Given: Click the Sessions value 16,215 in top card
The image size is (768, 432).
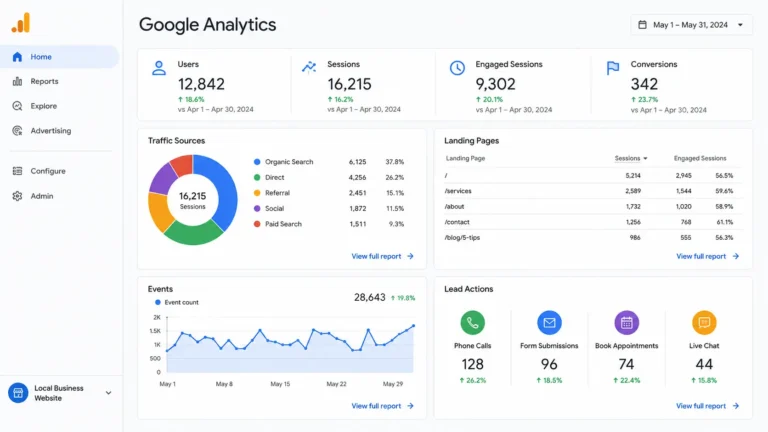Looking at the screenshot, I should [x=349, y=84].
